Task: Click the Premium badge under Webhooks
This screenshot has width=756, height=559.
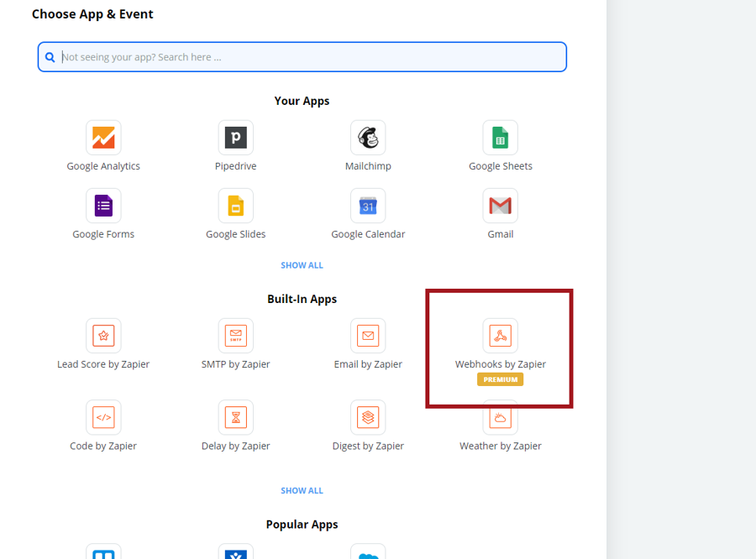Action: click(500, 379)
